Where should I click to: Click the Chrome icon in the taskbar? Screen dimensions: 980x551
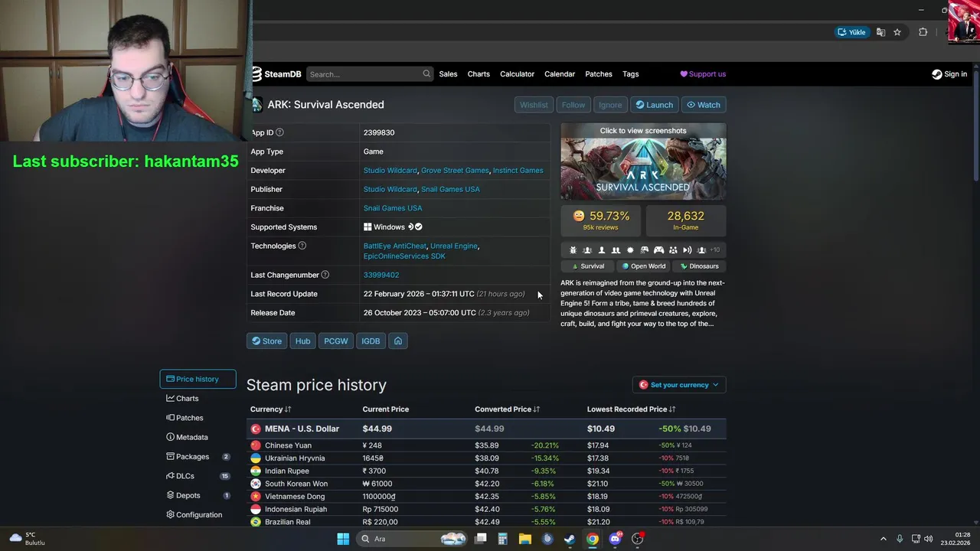pyautogui.click(x=593, y=539)
